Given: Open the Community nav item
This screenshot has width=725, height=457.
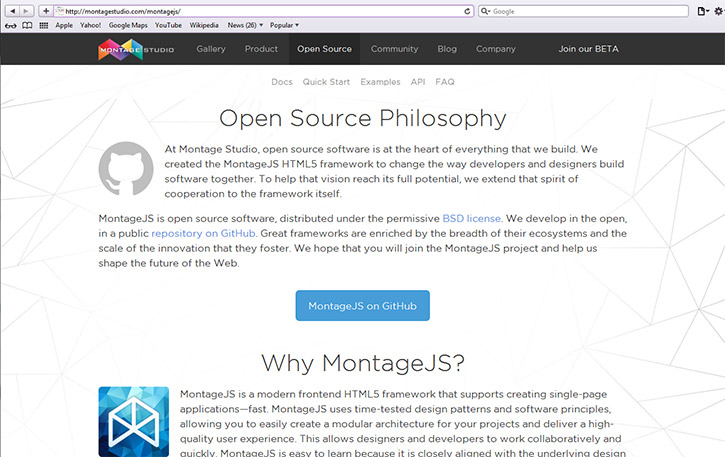Looking at the screenshot, I should click(394, 49).
